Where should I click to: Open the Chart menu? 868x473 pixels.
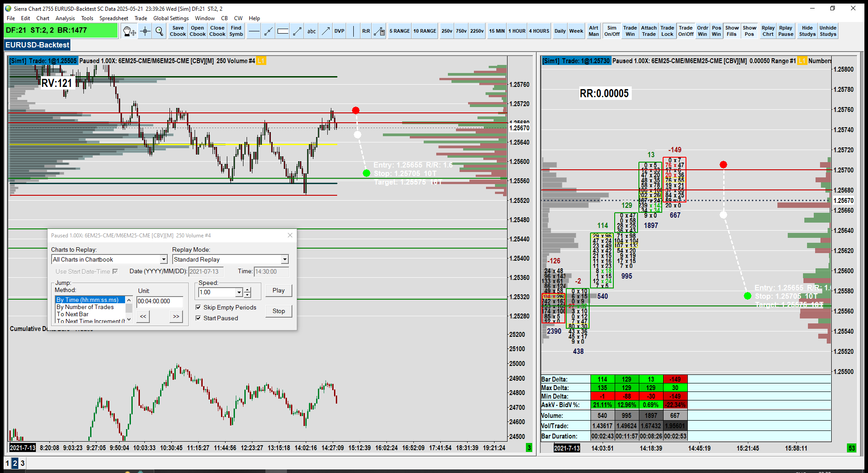coord(43,18)
